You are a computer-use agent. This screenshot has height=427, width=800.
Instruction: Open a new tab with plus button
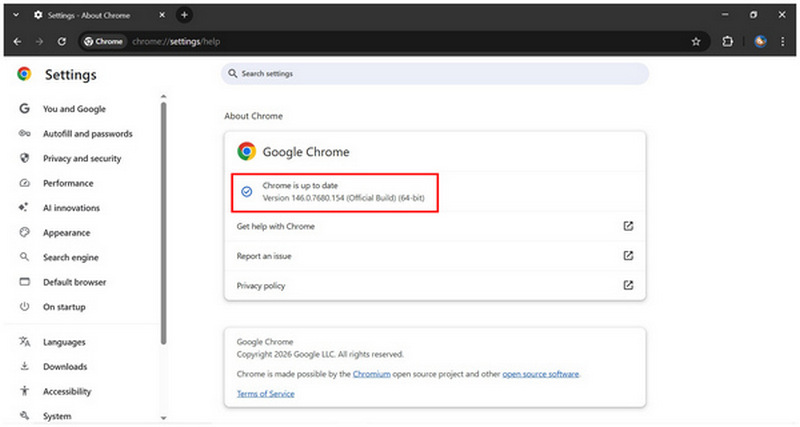[x=184, y=15]
